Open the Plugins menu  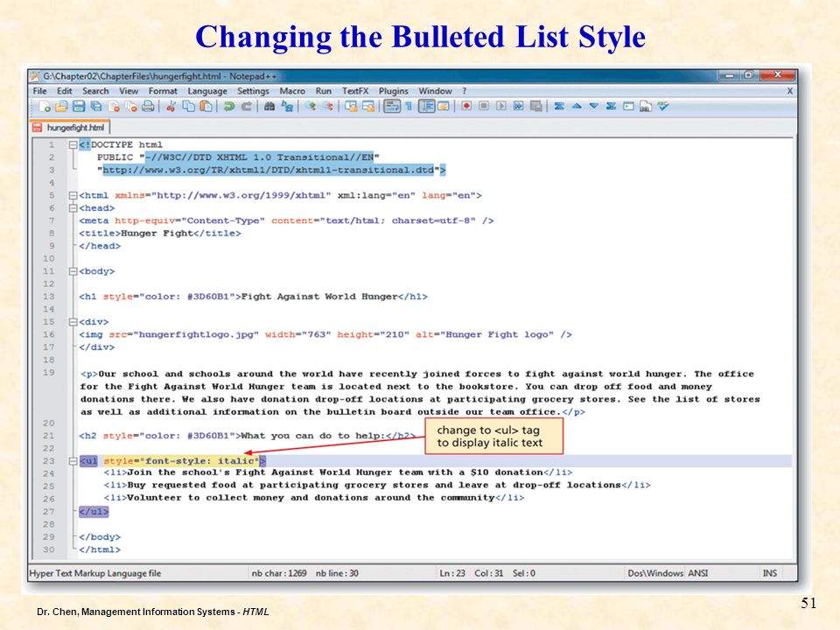393,91
